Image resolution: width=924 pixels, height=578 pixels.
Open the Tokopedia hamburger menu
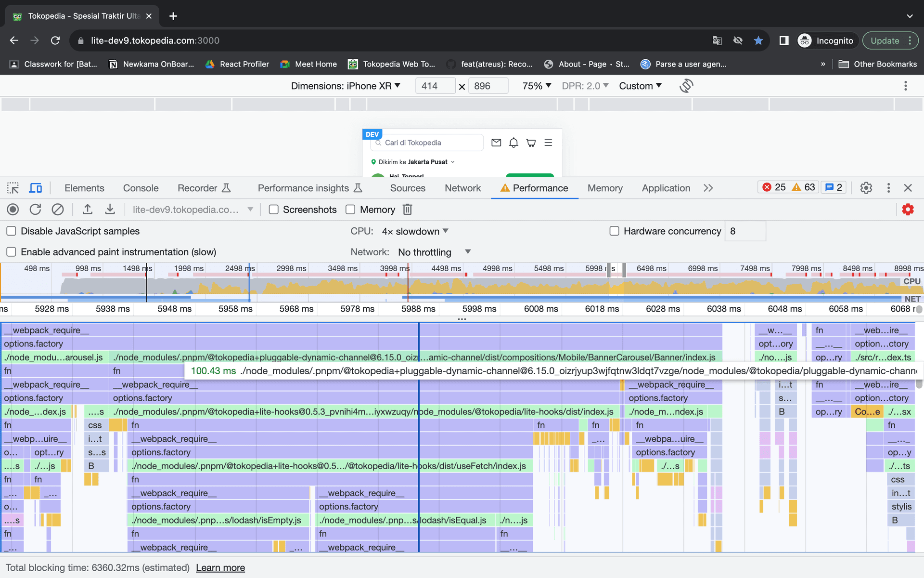548,143
